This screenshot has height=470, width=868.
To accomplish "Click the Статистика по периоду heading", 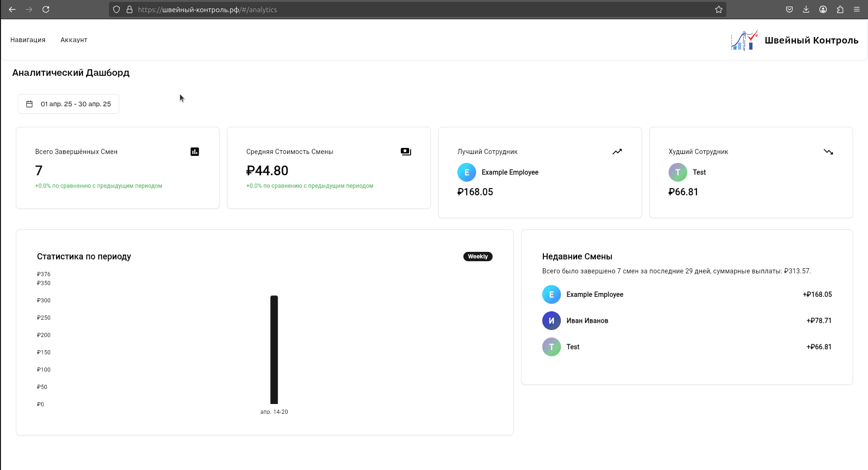I will (x=84, y=257).
